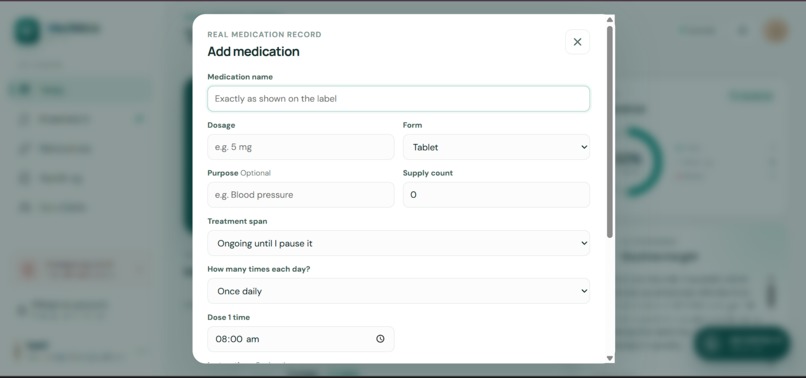Click the dialog scrollbar thumb
Screen dimensions: 806x378
tap(610, 132)
